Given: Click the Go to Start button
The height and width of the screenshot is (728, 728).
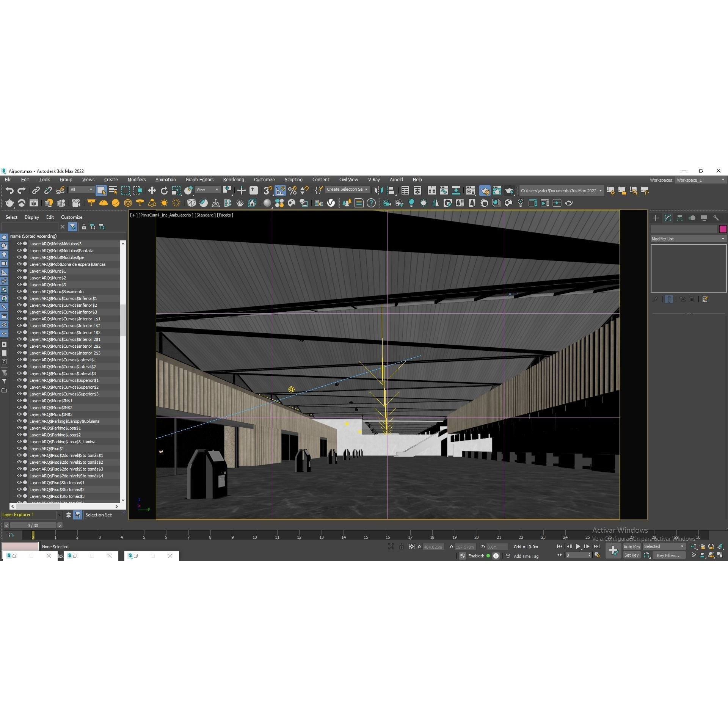Looking at the screenshot, I should 560,547.
